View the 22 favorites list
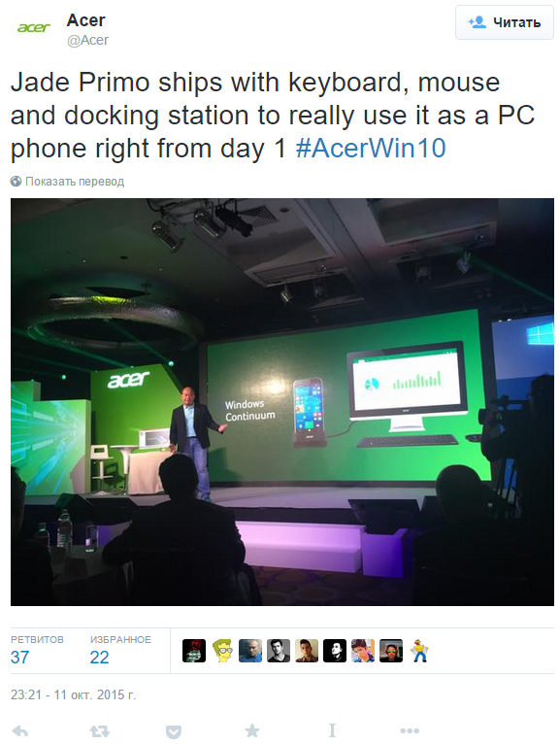Screen dimensions: 560x744 point(120,650)
